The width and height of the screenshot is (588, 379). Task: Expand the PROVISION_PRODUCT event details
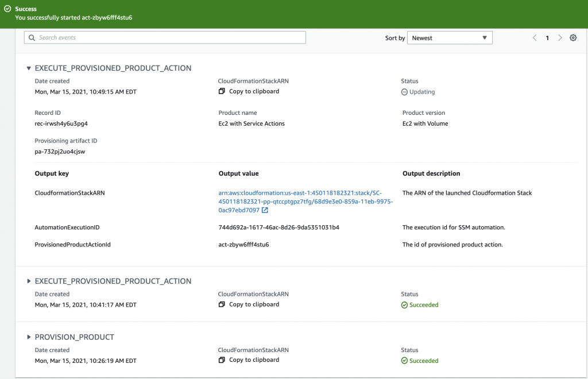click(x=29, y=337)
